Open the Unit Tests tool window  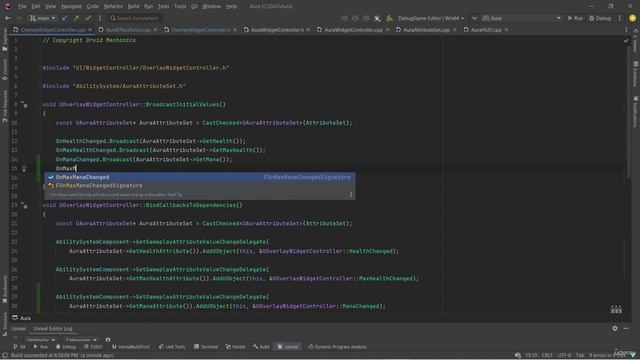[x=172, y=347]
